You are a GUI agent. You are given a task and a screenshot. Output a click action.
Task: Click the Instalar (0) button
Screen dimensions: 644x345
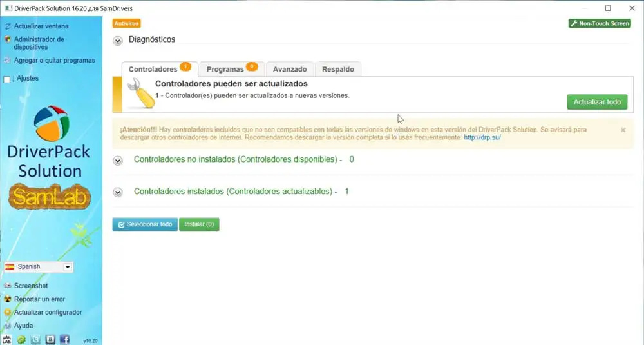tap(199, 224)
